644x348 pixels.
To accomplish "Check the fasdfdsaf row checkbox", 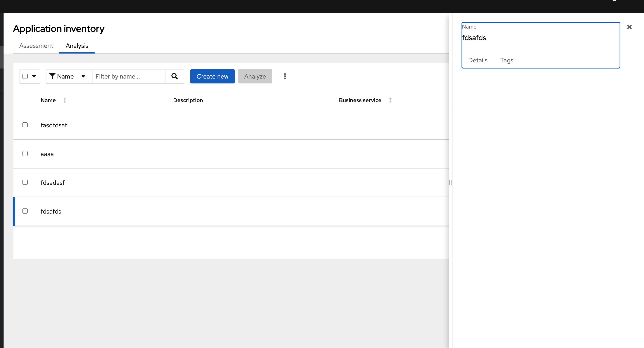I will [x=25, y=125].
